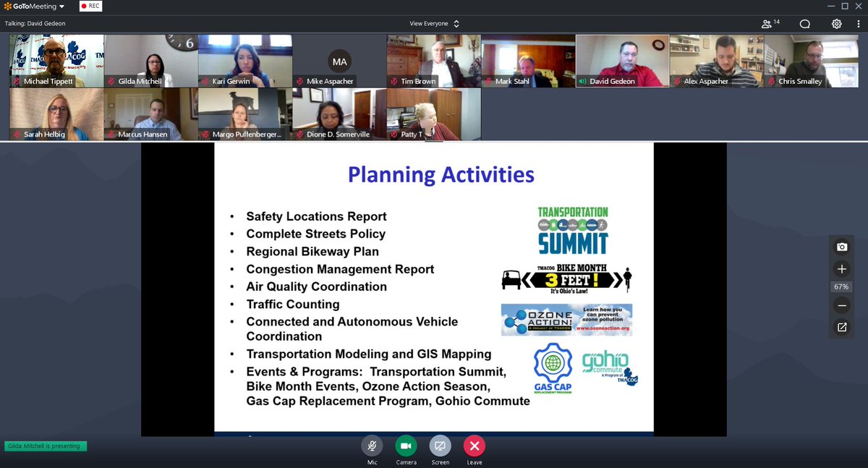Select Mark Stahl's video tile
Viewport: 868px width, 468px height.
point(528,61)
